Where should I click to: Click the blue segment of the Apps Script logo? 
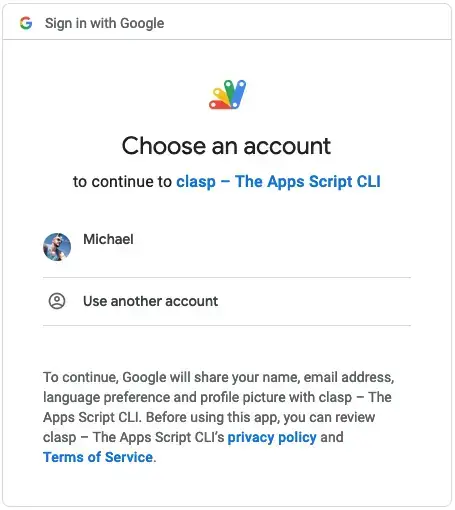point(239,94)
